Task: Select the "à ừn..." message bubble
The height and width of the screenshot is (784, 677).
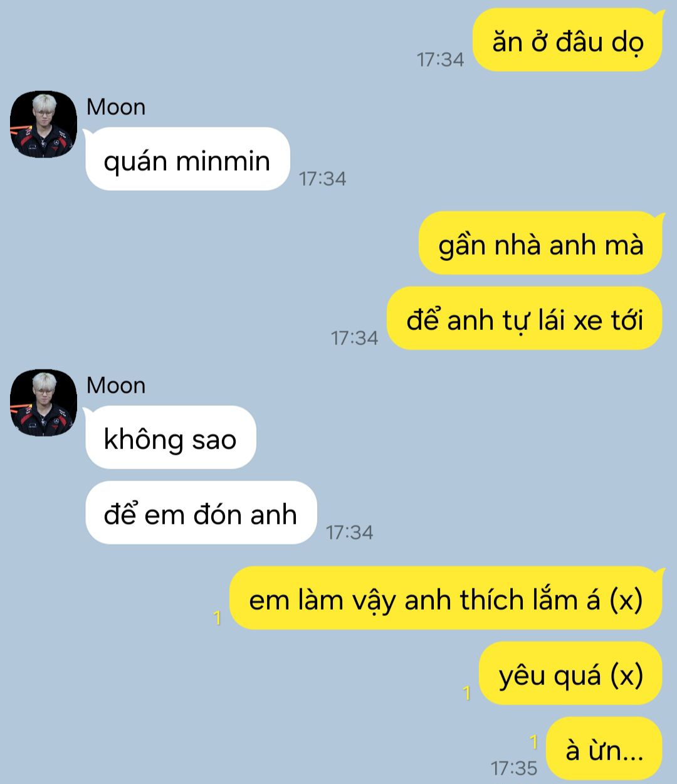Action: click(x=604, y=749)
